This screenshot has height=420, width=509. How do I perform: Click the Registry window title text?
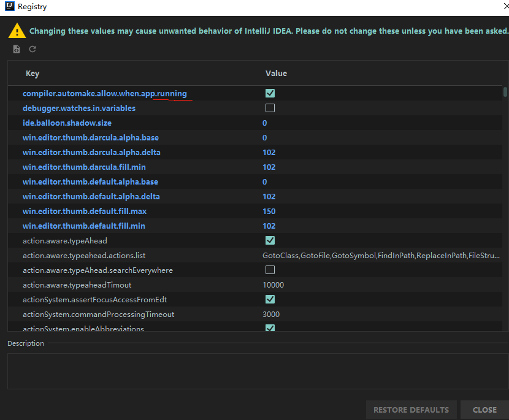pyautogui.click(x=32, y=7)
